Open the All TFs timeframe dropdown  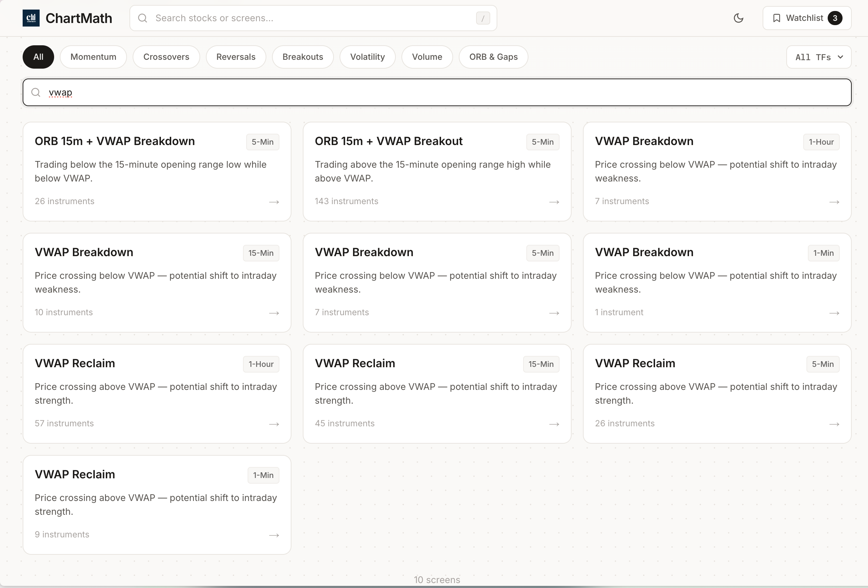click(x=819, y=57)
